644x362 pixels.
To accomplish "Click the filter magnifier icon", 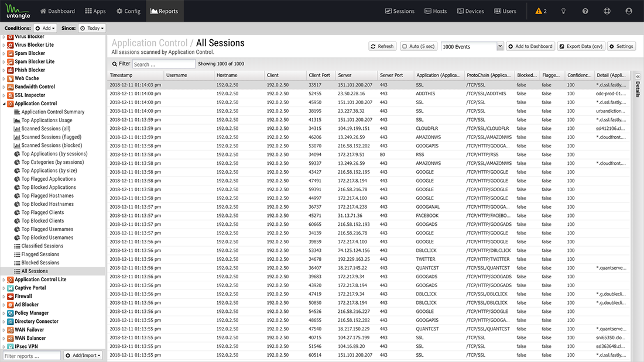I will click(x=115, y=64).
